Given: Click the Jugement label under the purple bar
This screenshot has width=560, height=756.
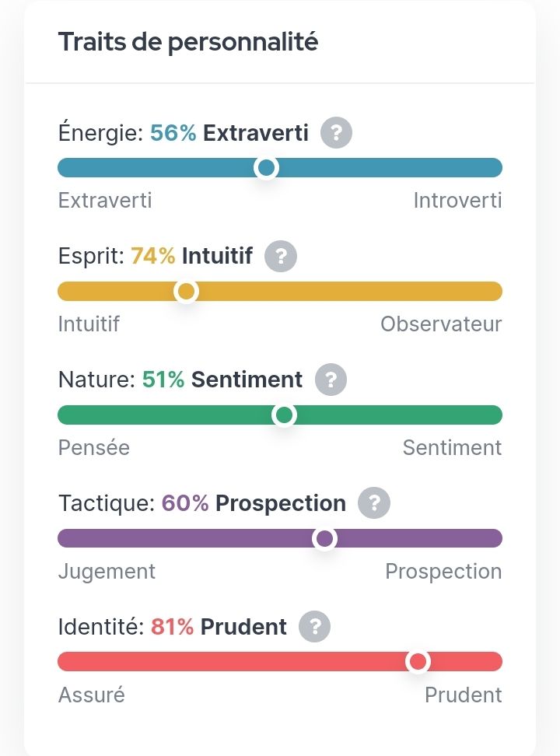Looking at the screenshot, I should pyautogui.click(x=107, y=572).
